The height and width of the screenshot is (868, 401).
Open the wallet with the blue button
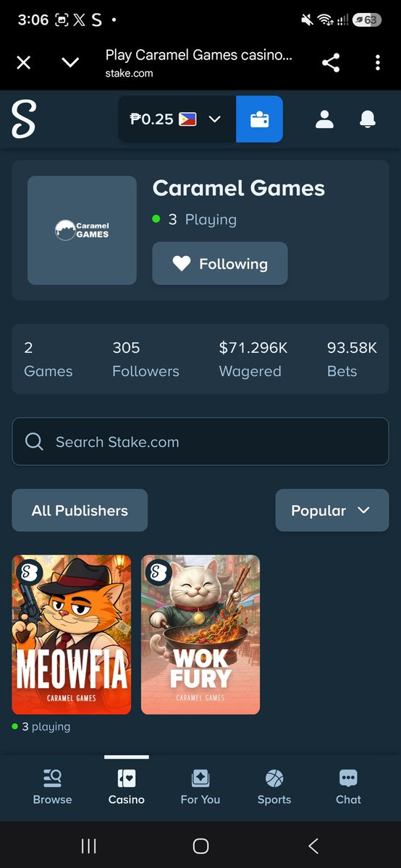pos(259,119)
